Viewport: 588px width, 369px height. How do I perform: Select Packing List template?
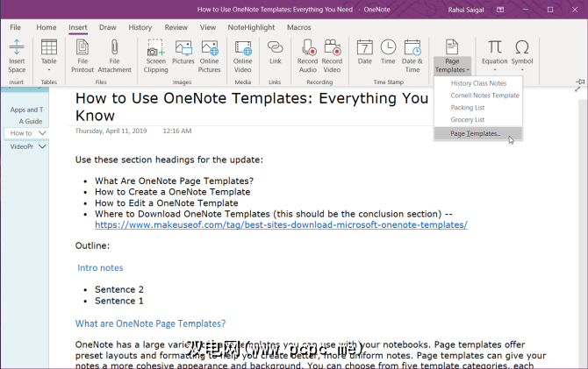tap(478, 108)
